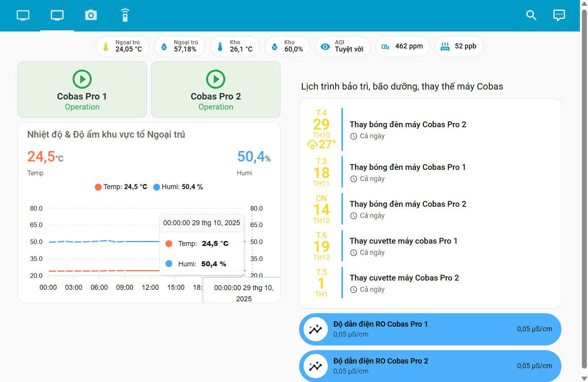Open event Thay bóng đèn máy Cobas Pro 1
The height and width of the screenshot is (382, 588).
click(x=407, y=167)
